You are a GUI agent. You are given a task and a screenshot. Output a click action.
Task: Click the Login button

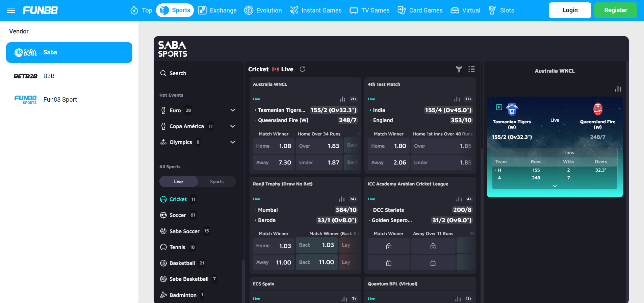[x=570, y=10]
